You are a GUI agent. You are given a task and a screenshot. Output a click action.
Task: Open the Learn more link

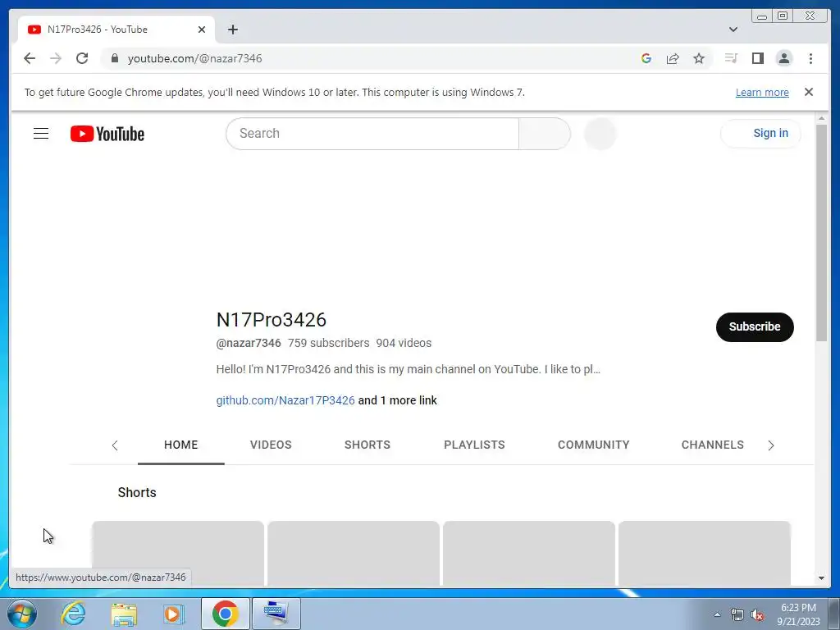coord(762,92)
